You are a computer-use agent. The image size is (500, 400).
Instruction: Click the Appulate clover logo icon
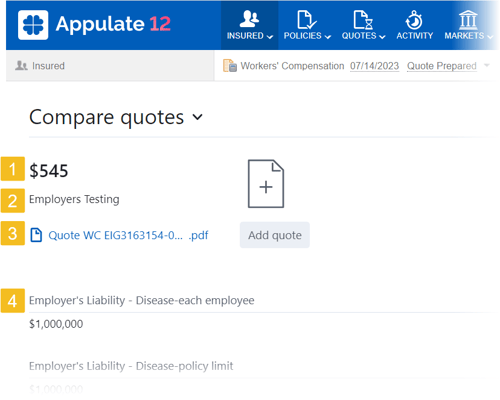point(33,25)
